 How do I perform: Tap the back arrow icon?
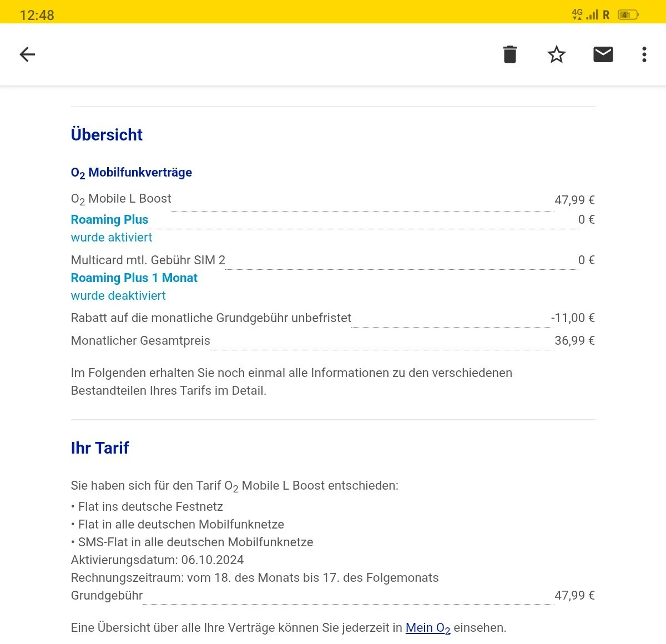27,54
